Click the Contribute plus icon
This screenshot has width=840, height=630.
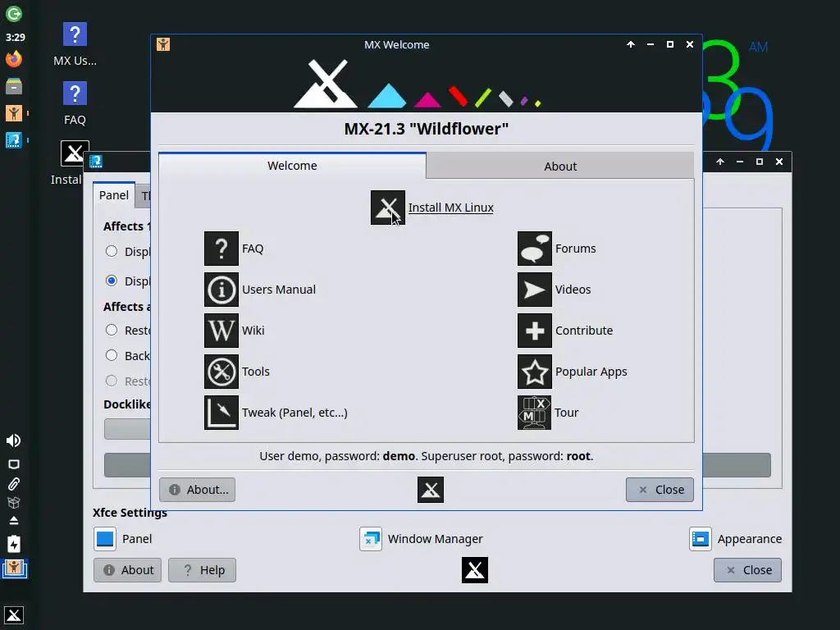[535, 331]
